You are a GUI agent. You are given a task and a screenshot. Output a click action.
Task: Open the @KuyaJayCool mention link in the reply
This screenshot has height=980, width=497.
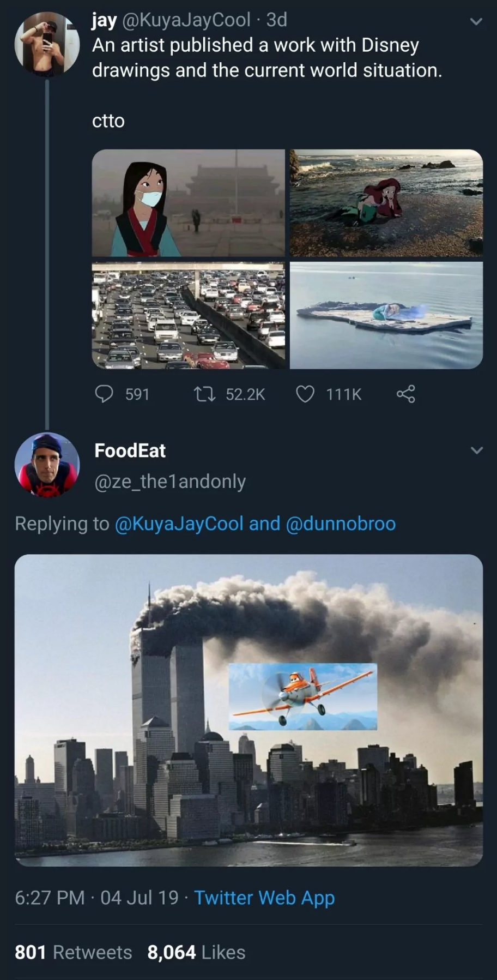179,524
